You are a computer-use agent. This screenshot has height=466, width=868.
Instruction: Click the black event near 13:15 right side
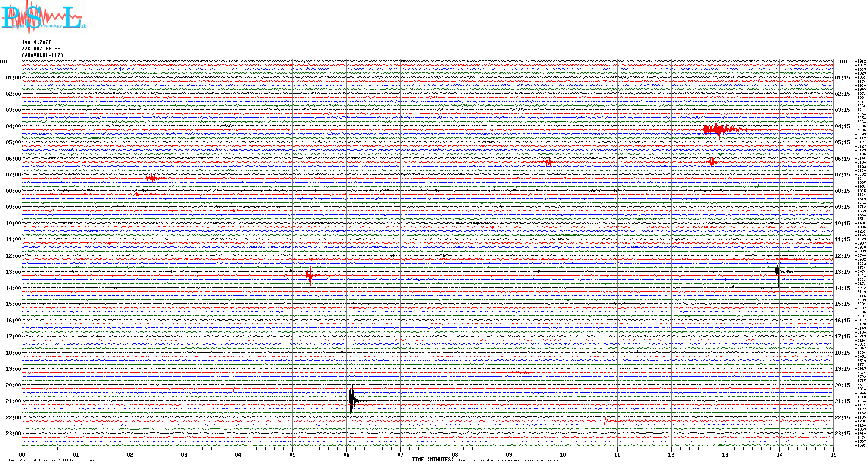(x=778, y=271)
